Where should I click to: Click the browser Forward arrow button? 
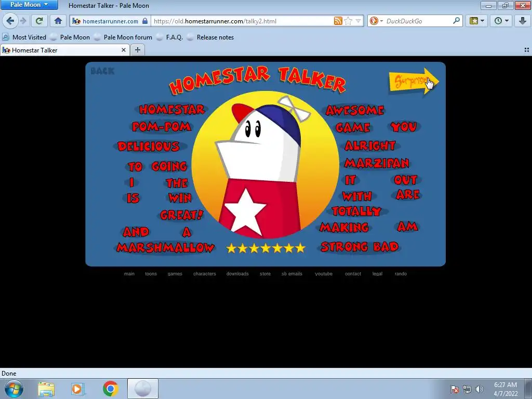23,21
